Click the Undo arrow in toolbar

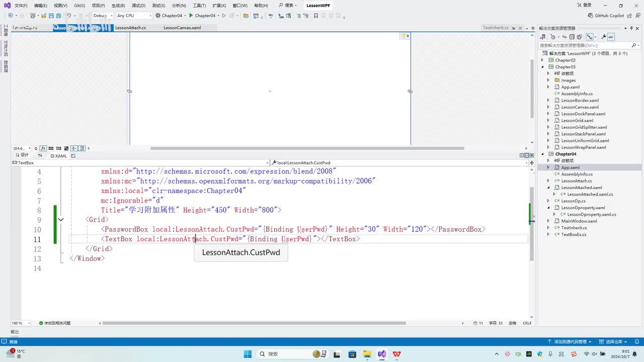point(69,16)
